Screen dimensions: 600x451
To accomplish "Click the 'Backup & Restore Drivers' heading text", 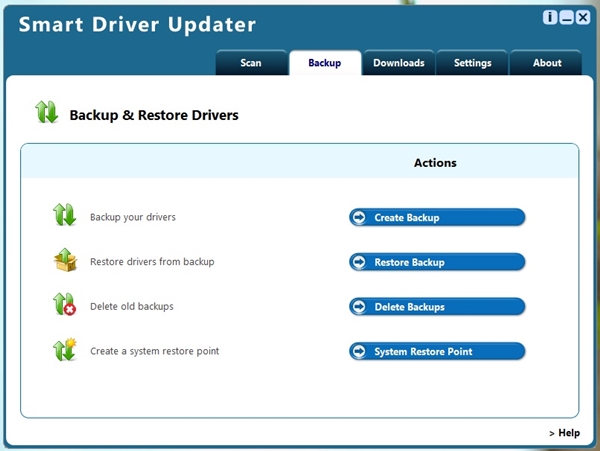I will 154,115.
